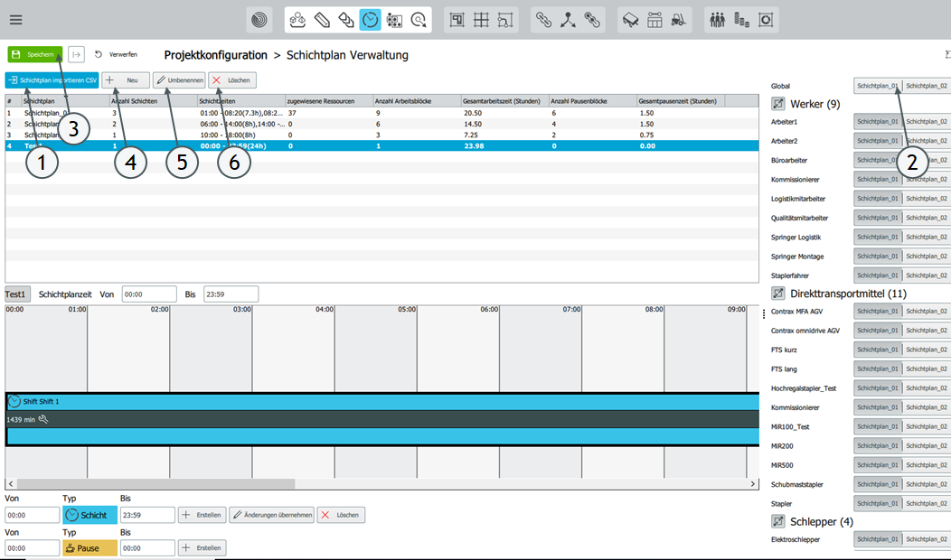Collapse the Werker (9) group

(x=777, y=104)
